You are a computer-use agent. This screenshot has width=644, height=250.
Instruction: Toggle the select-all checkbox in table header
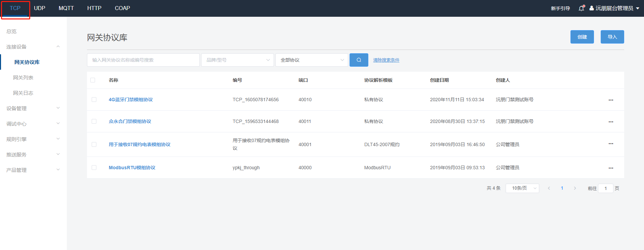93,80
